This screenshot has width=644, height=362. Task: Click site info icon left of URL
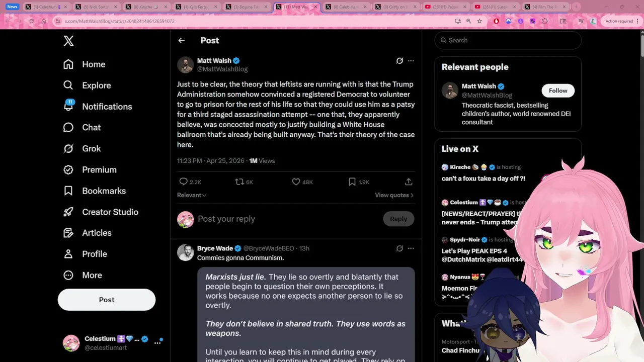pos(58,21)
